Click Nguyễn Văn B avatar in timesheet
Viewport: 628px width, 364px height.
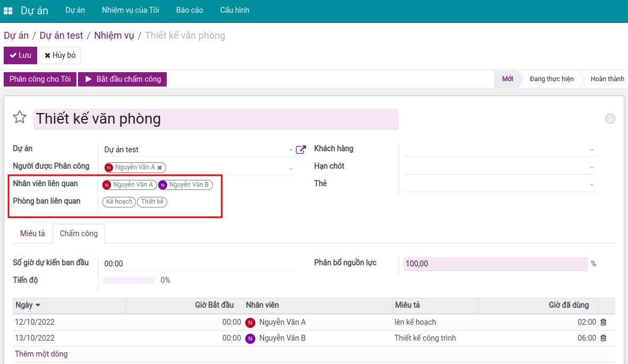pos(251,339)
